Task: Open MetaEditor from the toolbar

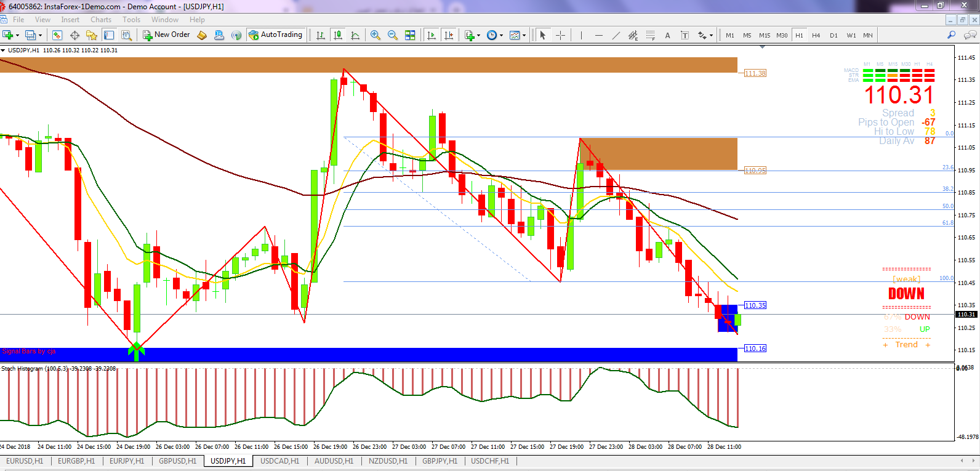Action: (202, 35)
